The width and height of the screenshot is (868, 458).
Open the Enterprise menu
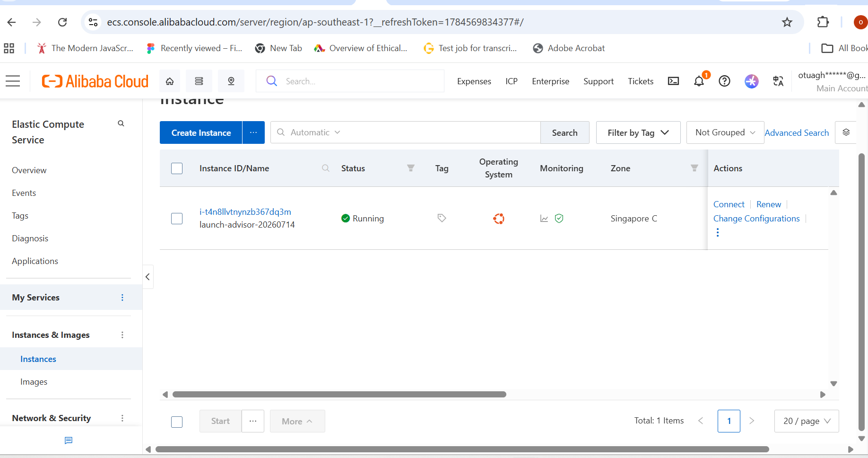(x=551, y=81)
